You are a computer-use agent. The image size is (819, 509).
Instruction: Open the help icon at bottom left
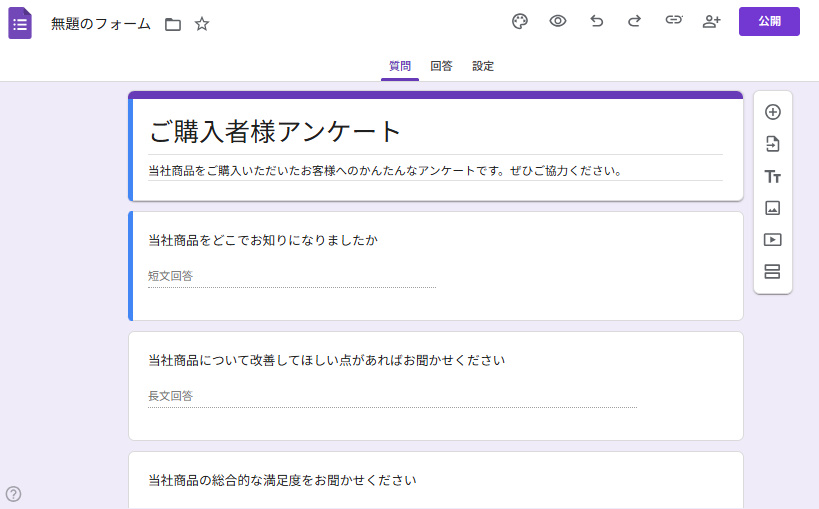(14, 494)
